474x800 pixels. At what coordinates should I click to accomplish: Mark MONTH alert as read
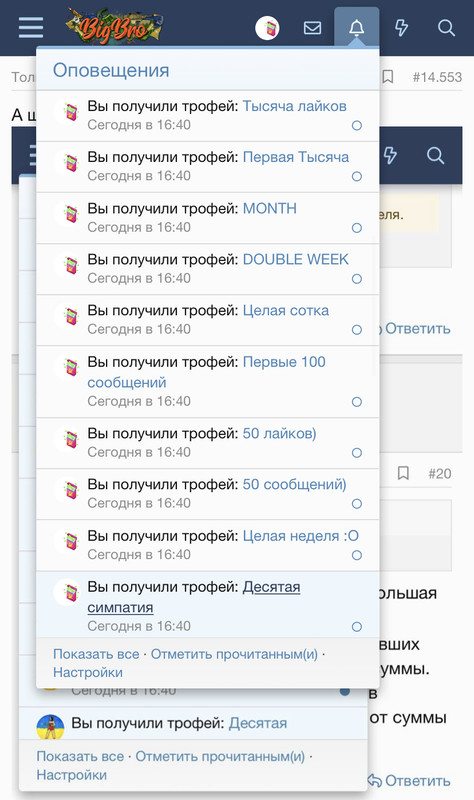[x=357, y=228]
